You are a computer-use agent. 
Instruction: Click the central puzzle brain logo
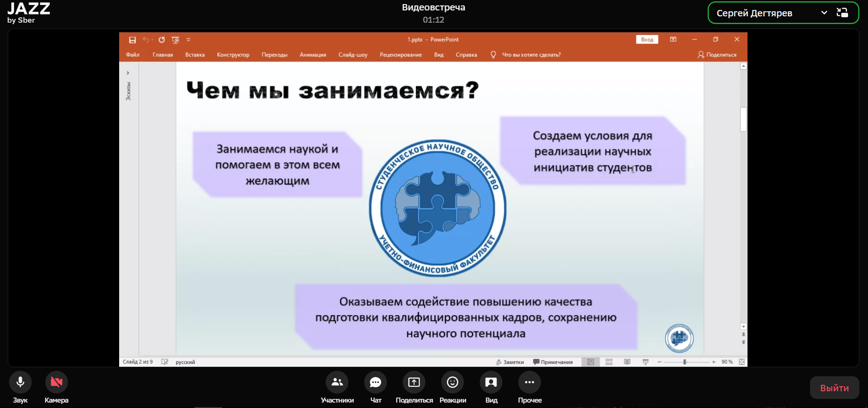(438, 208)
